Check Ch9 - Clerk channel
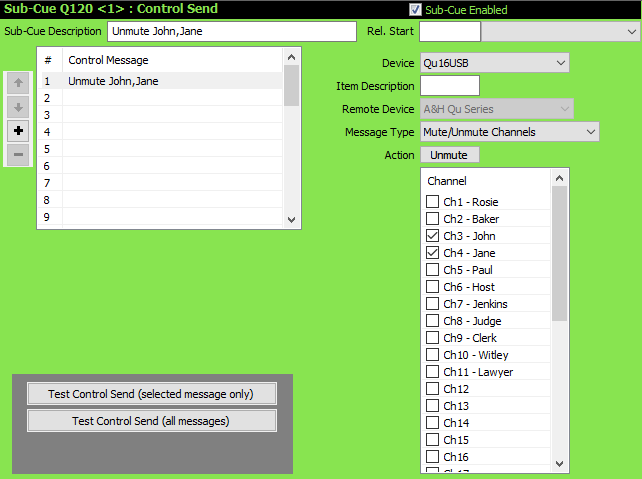This screenshot has height=479, width=642. [432, 338]
